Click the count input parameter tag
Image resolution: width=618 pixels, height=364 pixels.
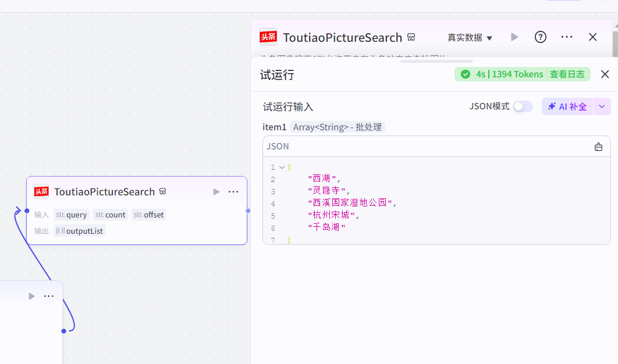(x=111, y=215)
